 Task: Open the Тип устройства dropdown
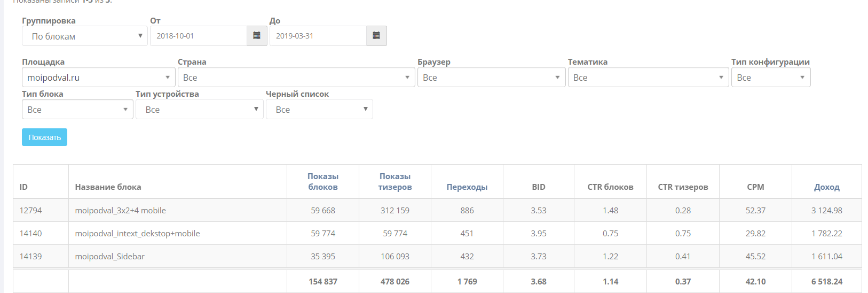(199, 110)
